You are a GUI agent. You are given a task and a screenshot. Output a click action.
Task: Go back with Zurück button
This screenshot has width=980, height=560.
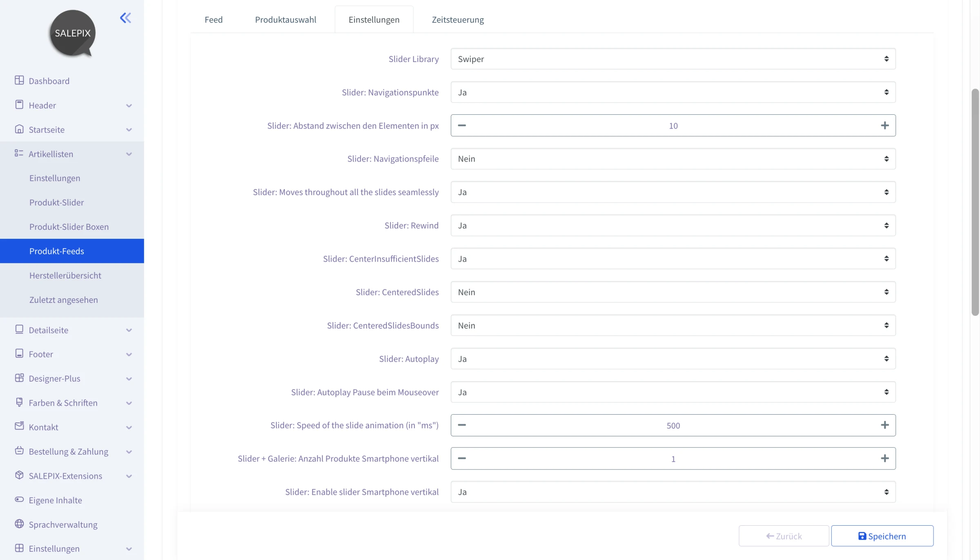[x=784, y=536]
